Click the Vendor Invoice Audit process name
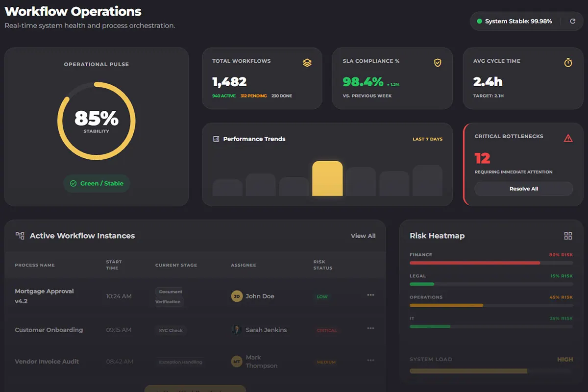Screen dimensions: 588x392 click(47, 362)
